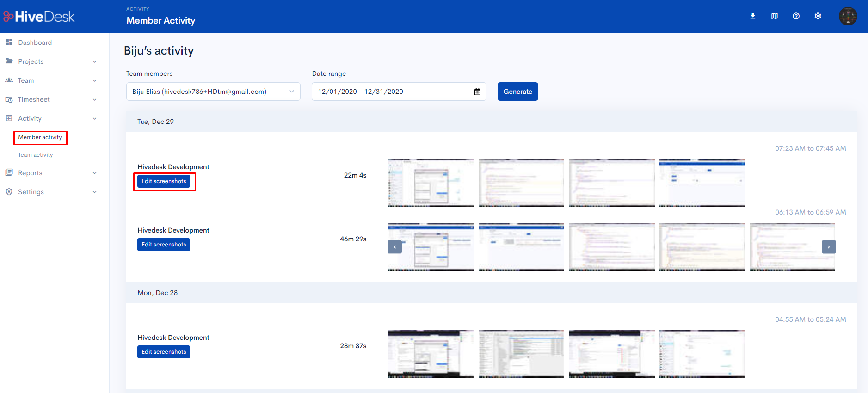Expand the Team menu chevron
Image resolution: width=868 pixels, height=393 pixels.
point(95,80)
